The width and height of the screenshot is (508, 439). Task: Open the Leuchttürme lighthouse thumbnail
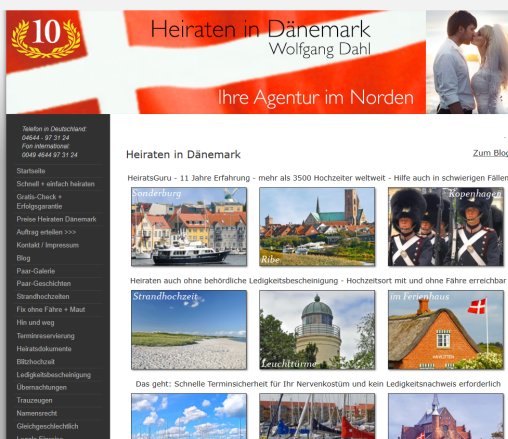[317, 330]
